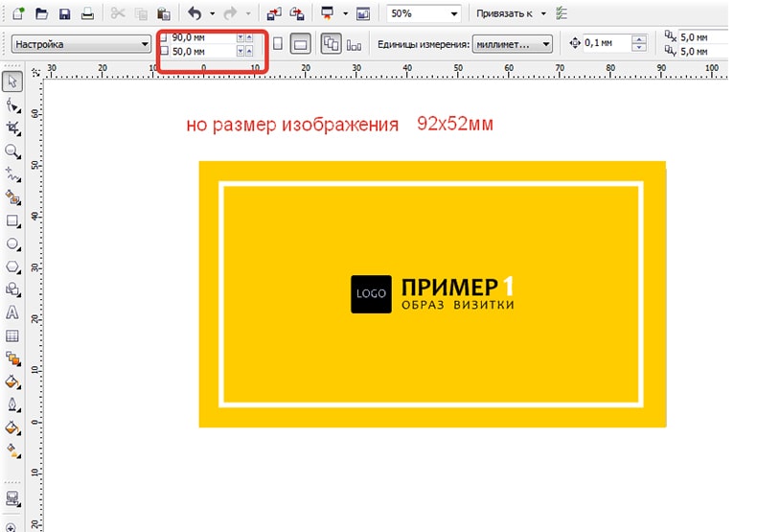Screen dimensions: 757x532
Task: Copy the selection to clipboard
Action: click(142, 14)
